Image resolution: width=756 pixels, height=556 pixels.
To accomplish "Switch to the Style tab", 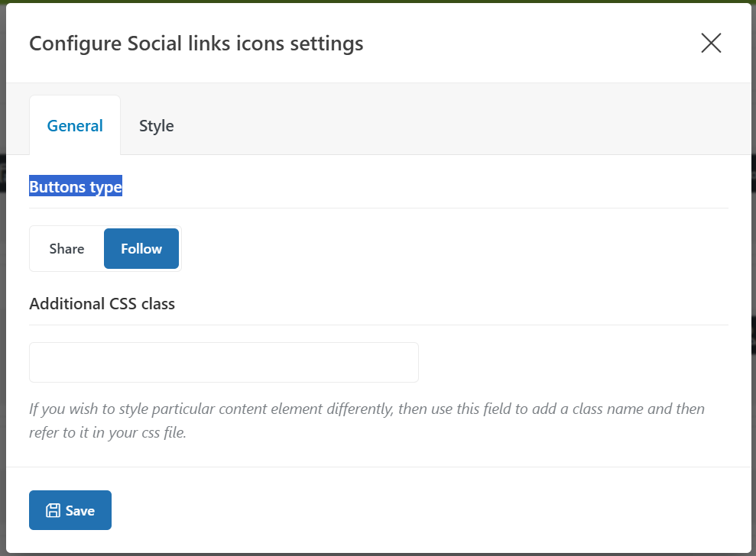I will 156,126.
